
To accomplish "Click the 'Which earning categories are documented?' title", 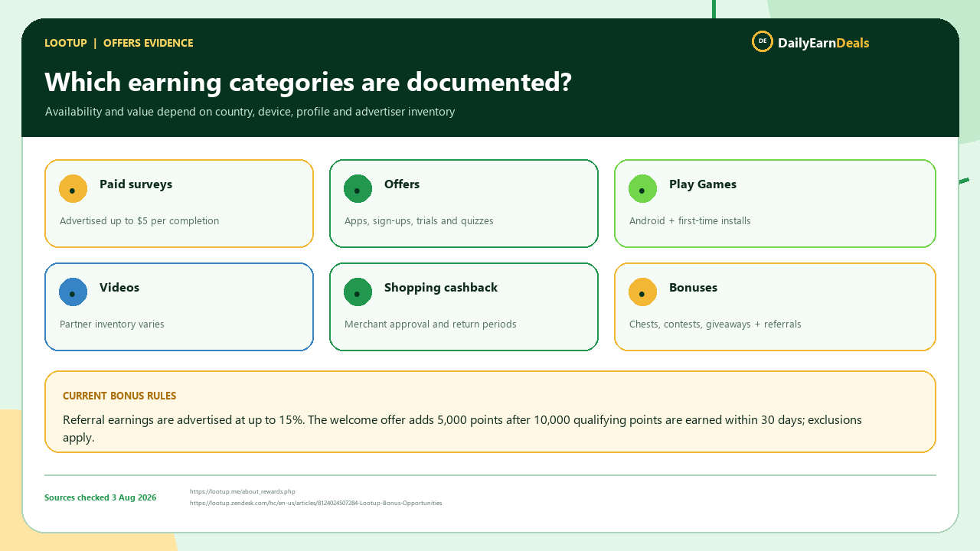I will [308, 82].
